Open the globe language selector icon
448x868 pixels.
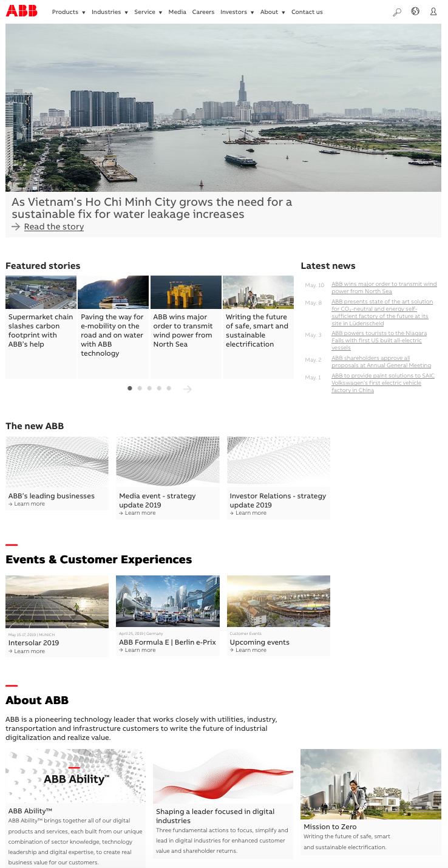pos(415,11)
